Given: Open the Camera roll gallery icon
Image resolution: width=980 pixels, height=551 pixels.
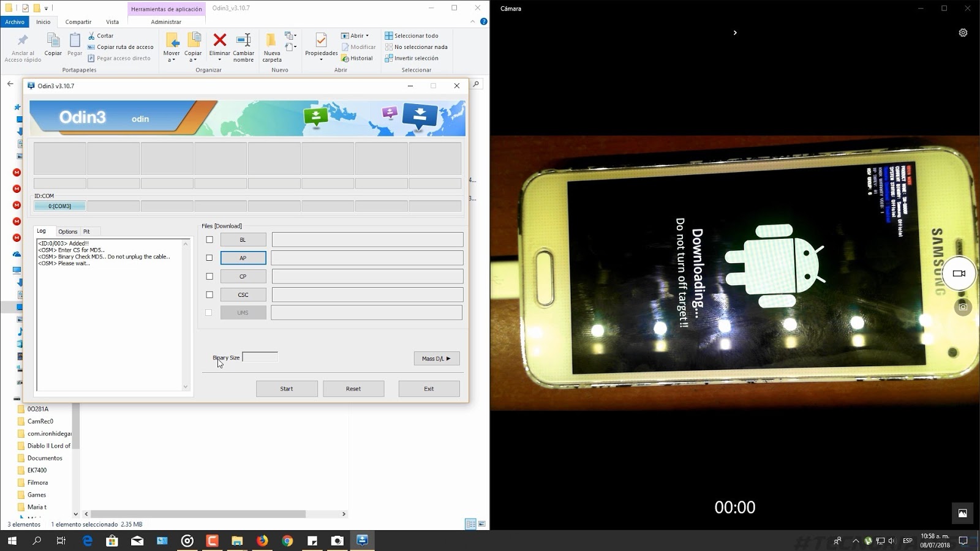Looking at the screenshot, I should (963, 514).
